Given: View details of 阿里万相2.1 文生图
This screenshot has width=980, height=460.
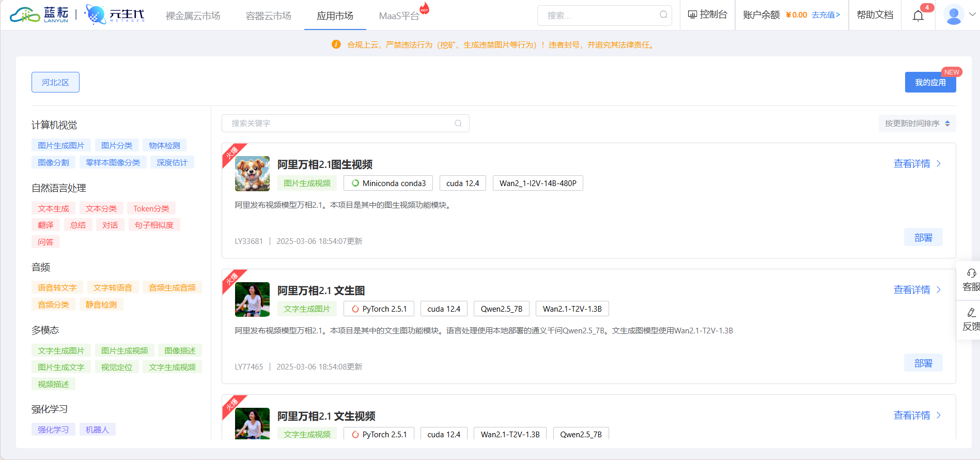Looking at the screenshot, I should tap(917, 290).
